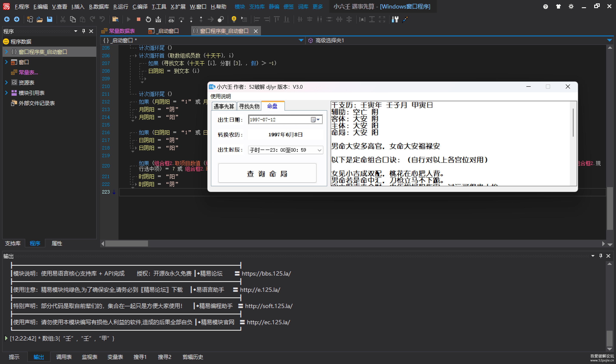Pin the 程序 panel

coord(83,31)
